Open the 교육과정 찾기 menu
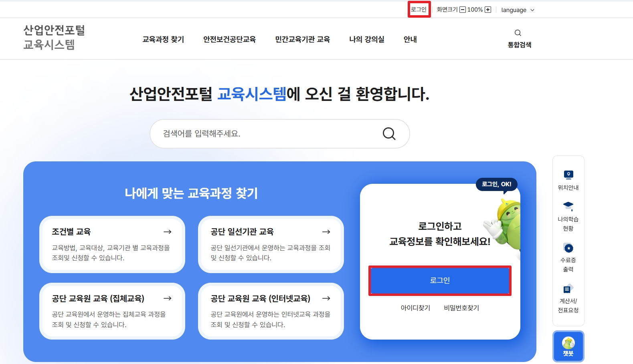Screen dimensions: 633x364 pos(163,39)
